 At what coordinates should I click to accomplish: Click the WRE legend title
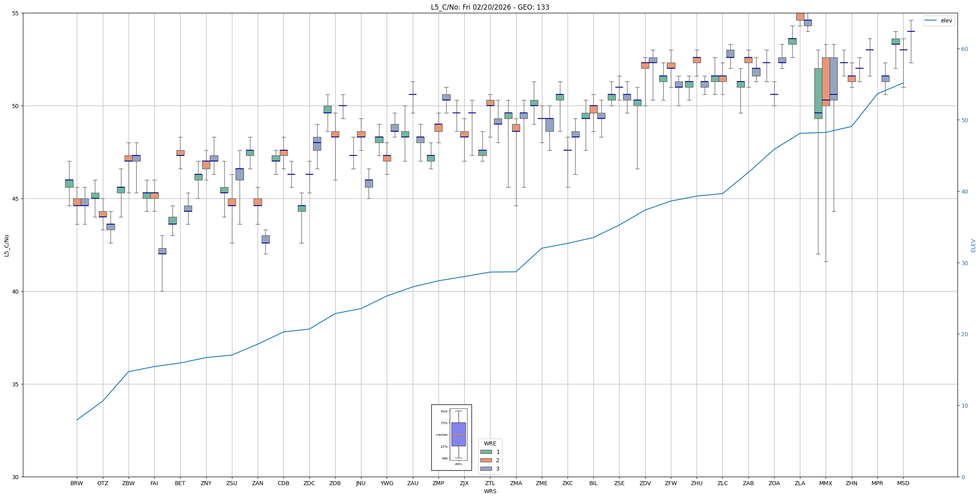pyautogui.click(x=490, y=443)
